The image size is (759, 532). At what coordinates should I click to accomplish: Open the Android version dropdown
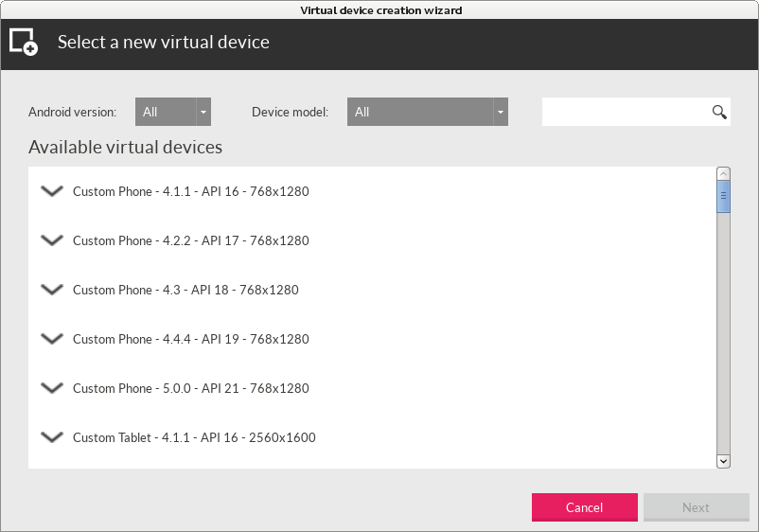coord(173,112)
